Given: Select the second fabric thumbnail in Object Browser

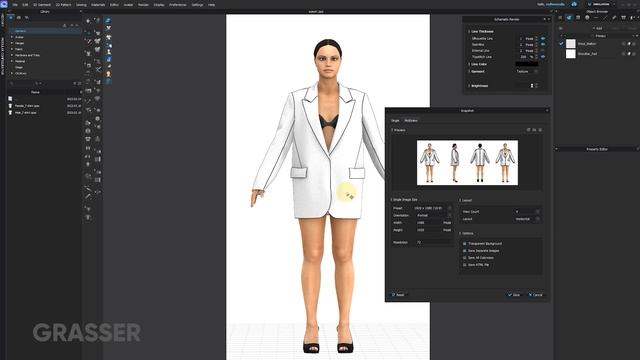Looking at the screenshot, I should click(571, 53).
